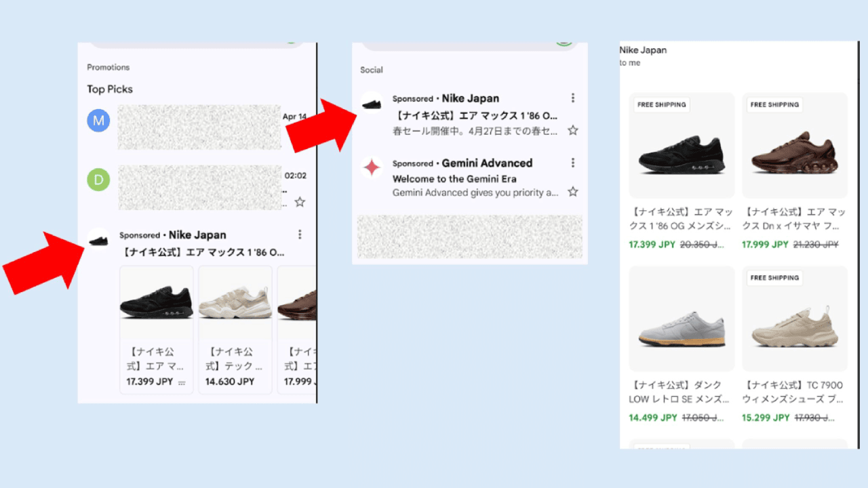Open the Nike Japan sender name in email
The height and width of the screenshot is (488, 868).
tap(643, 50)
